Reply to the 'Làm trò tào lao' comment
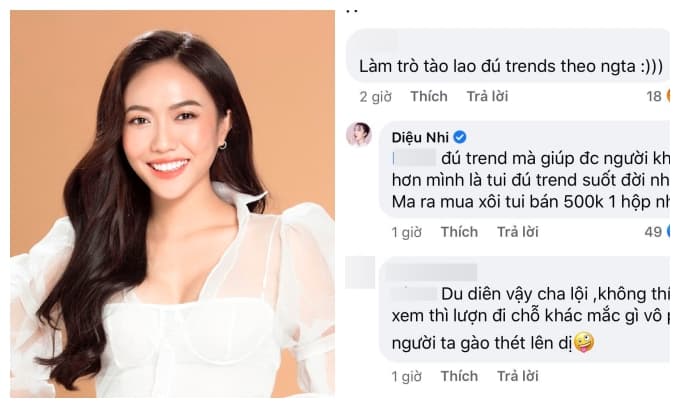This screenshot has height=408, width=680. [x=487, y=96]
